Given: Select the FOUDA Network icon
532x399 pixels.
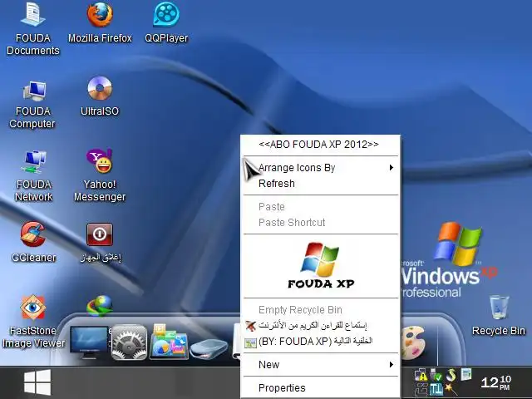Looking at the screenshot, I should [x=33, y=176].
